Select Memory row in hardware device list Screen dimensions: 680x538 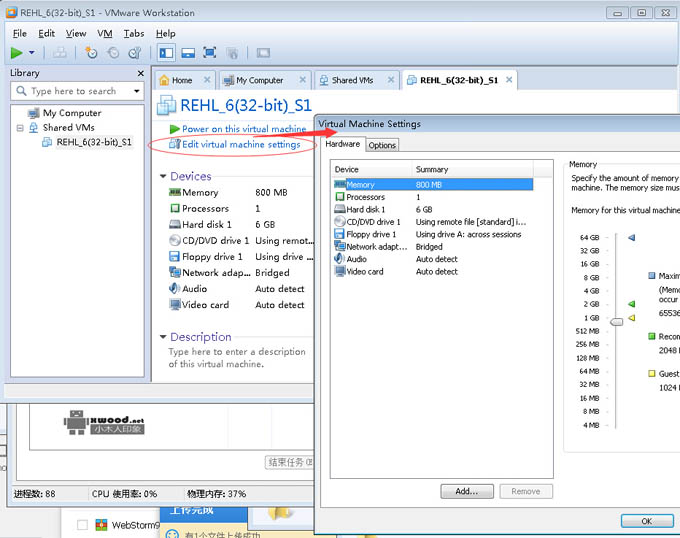(x=433, y=185)
